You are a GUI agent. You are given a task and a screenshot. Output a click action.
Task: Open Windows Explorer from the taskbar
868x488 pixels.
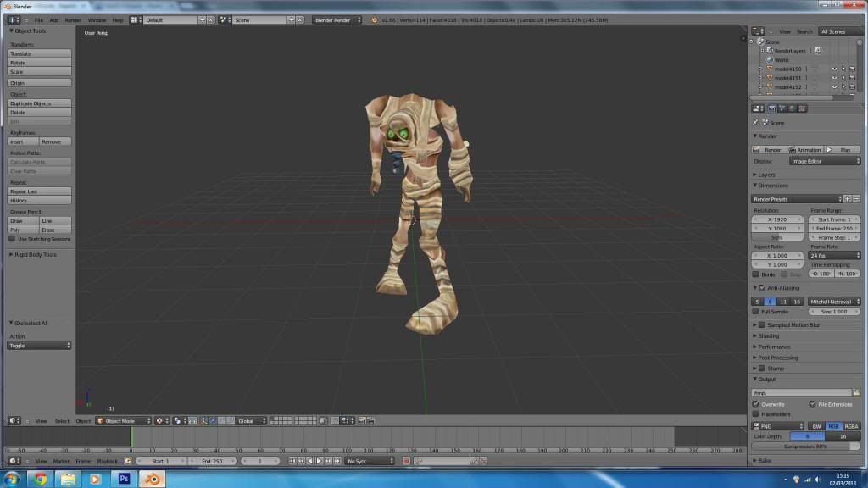pyautogui.click(x=68, y=479)
